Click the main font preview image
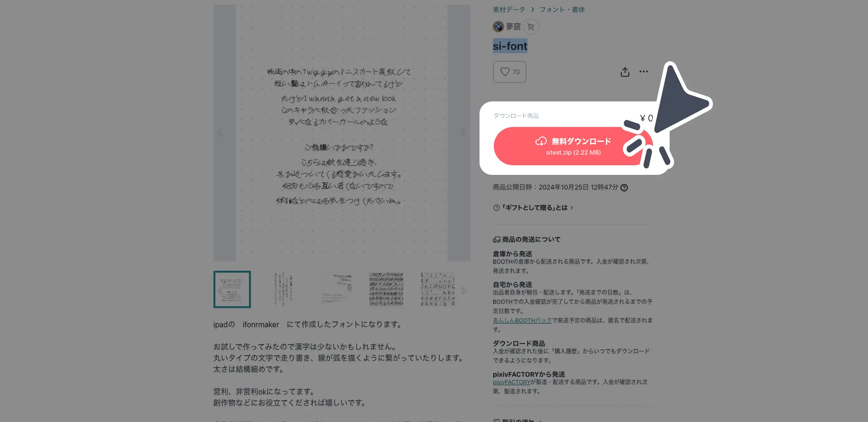Screen dimensions: 868x422 pyautogui.click(x=341, y=133)
